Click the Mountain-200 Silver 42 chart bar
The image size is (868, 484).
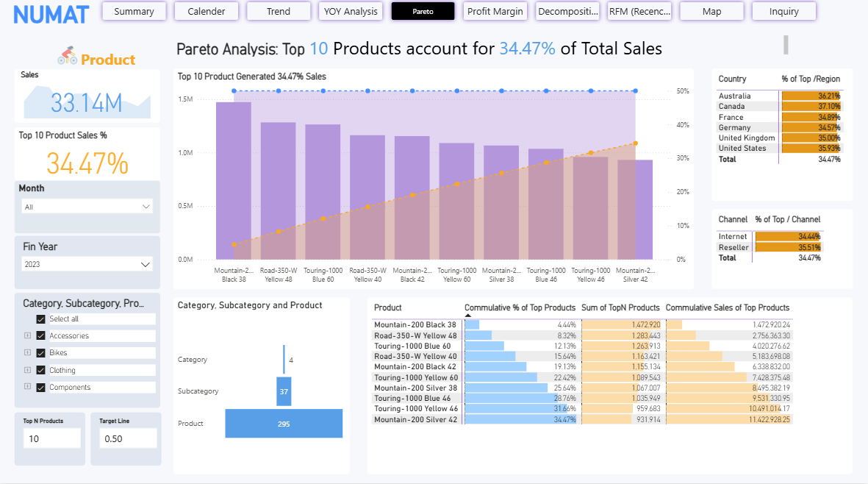[635, 210]
